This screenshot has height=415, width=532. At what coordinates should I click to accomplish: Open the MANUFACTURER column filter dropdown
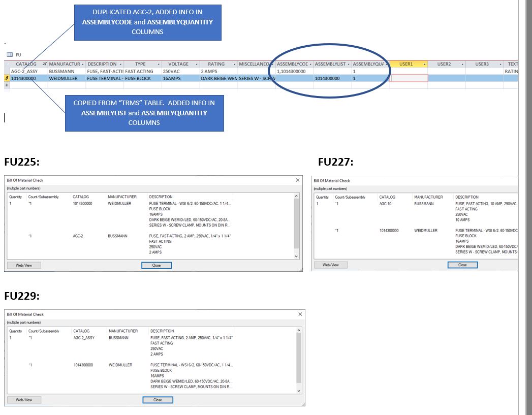tap(81, 64)
